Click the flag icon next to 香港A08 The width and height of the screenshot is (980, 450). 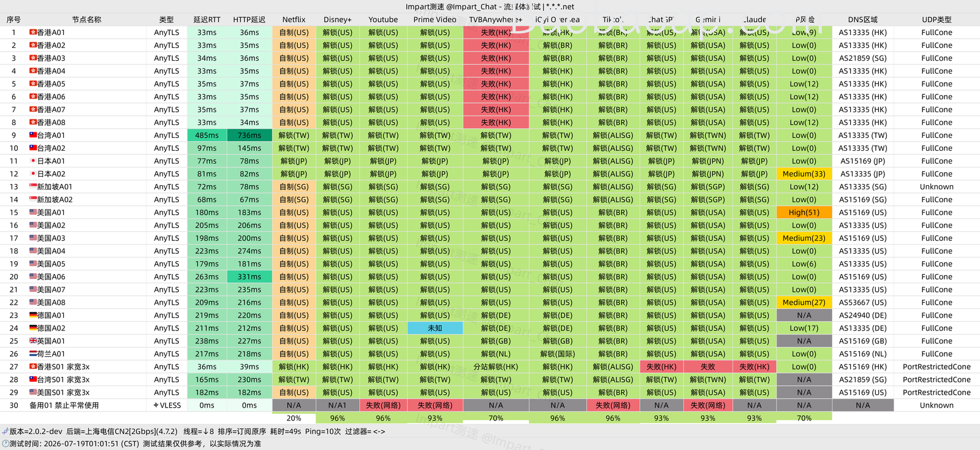33,123
